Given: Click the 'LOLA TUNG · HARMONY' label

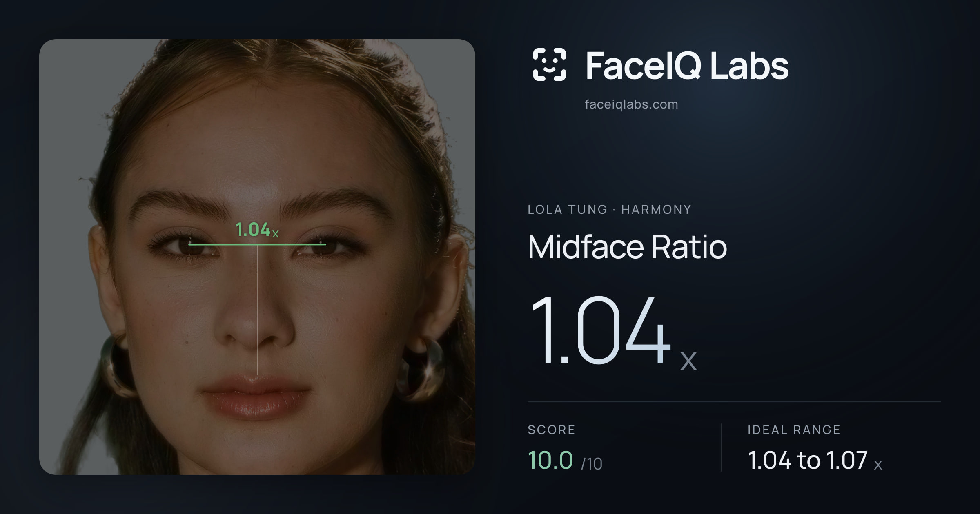Looking at the screenshot, I should click(609, 209).
